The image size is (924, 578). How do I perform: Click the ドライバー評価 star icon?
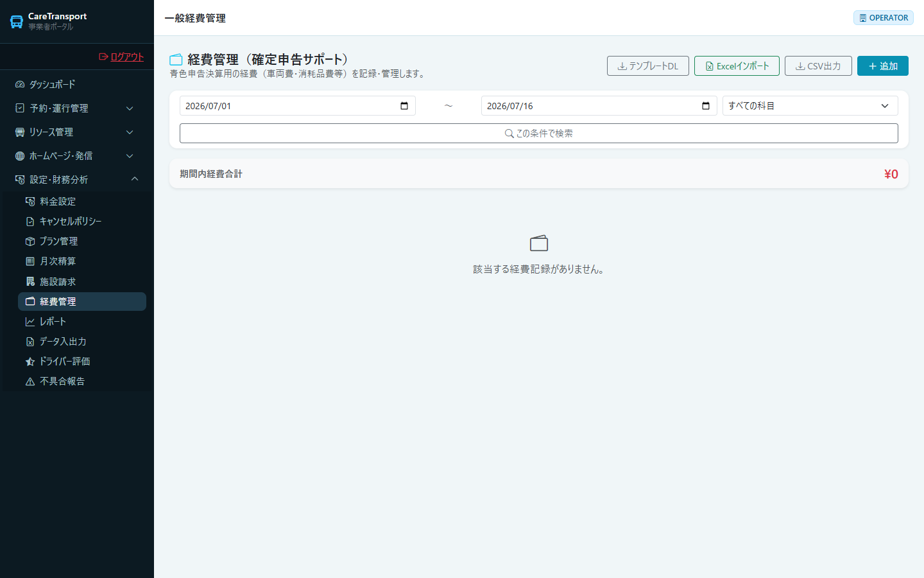pos(30,361)
